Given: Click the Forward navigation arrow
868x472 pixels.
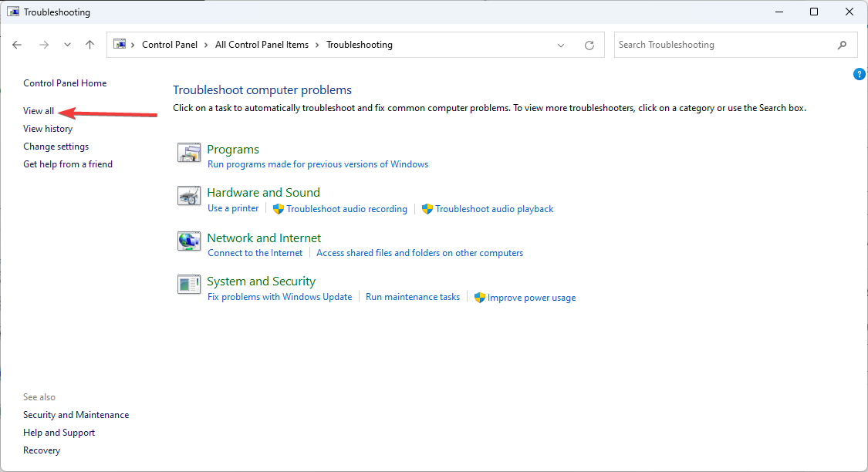Looking at the screenshot, I should [x=44, y=45].
